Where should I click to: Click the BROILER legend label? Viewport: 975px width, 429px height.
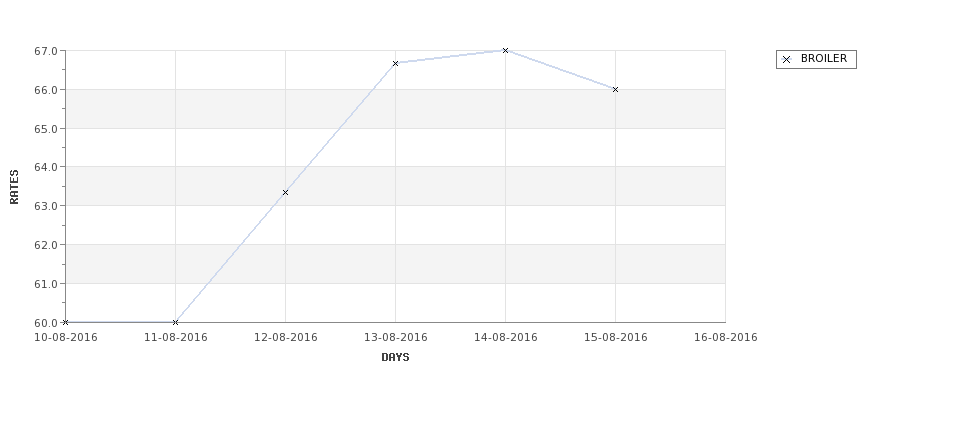[824, 58]
